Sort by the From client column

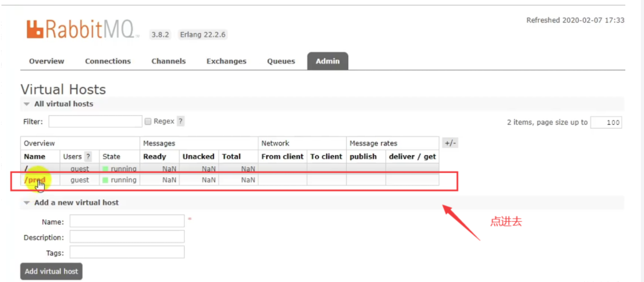pos(282,156)
